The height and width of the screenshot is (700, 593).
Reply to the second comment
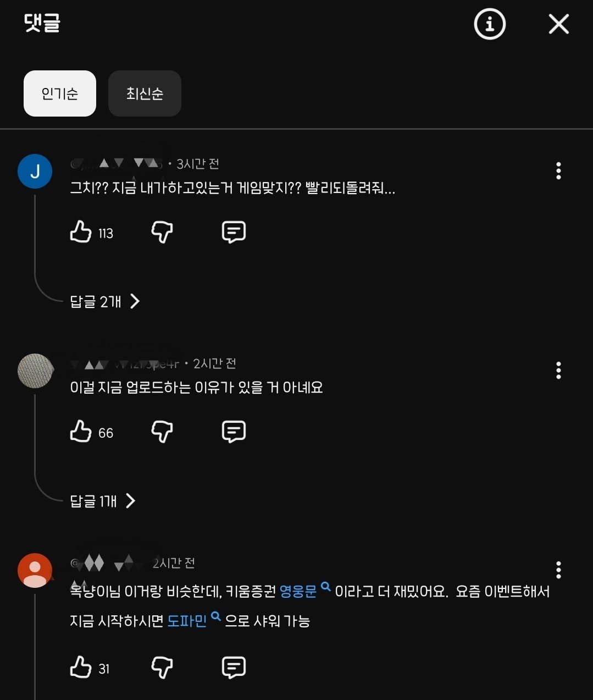234,432
